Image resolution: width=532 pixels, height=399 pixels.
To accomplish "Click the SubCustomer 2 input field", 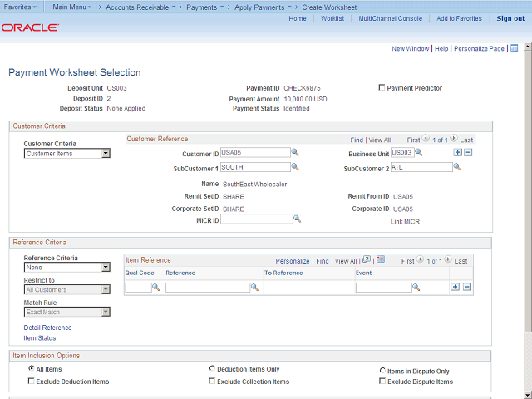I will (x=421, y=167).
